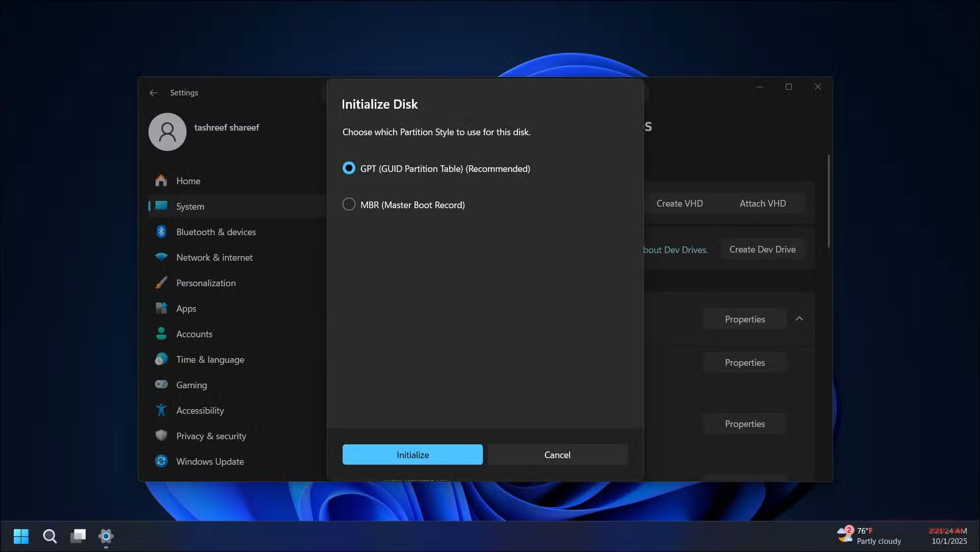Open Windows Update settings
Screen dimensions: 980x552
pyautogui.click(x=210, y=461)
